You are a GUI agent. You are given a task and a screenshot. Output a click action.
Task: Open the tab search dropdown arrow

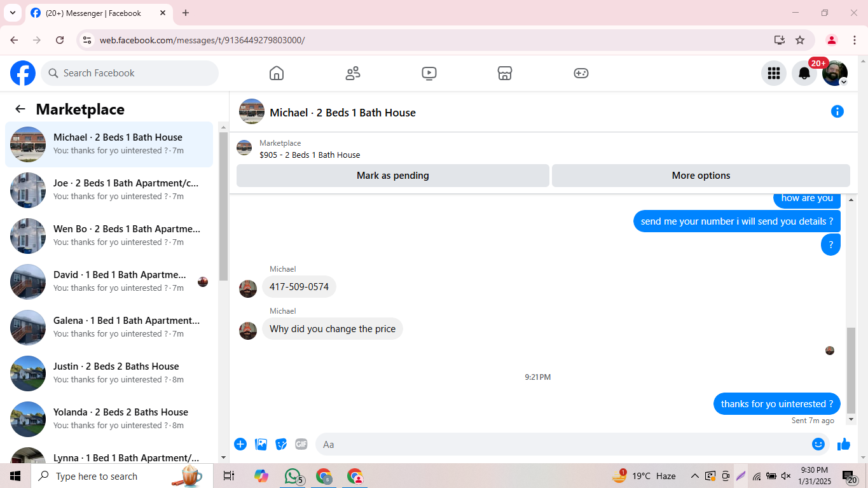click(x=12, y=13)
